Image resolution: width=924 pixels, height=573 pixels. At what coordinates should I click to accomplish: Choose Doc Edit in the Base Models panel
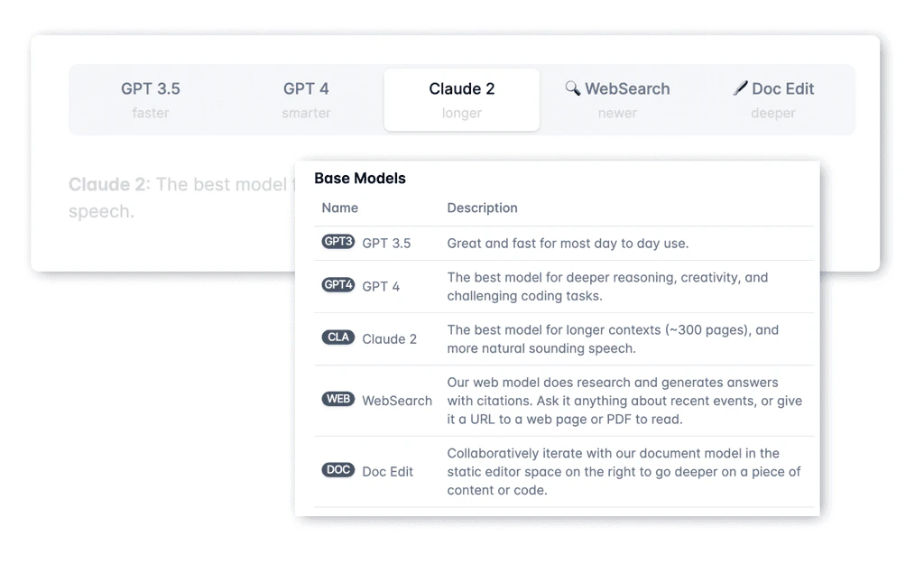pos(389,469)
